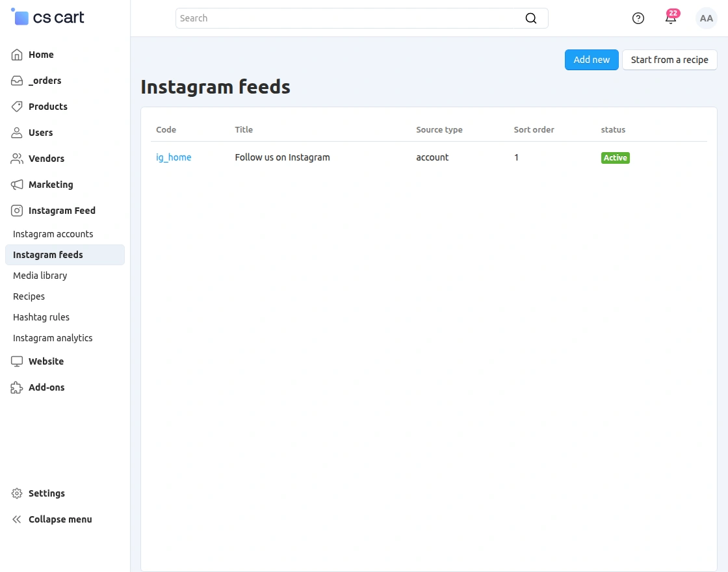Click the Settings gear icon

pos(17,493)
